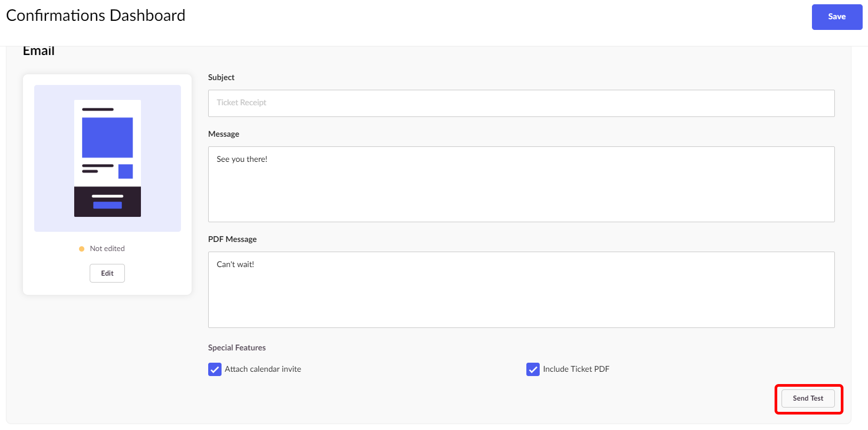Viewport: 868px width, 430px height.
Task: Click the Save button
Action: [837, 17]
